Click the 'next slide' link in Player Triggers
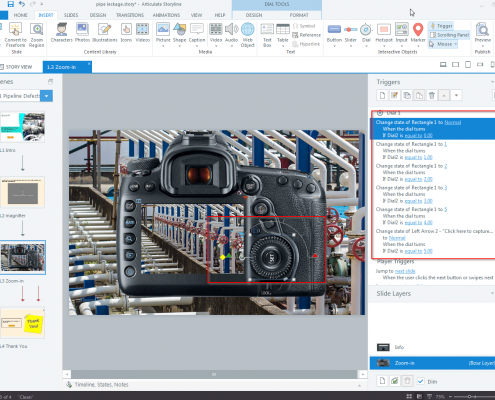The height and width of the screenshot is (400, 495). click(405, 271)
